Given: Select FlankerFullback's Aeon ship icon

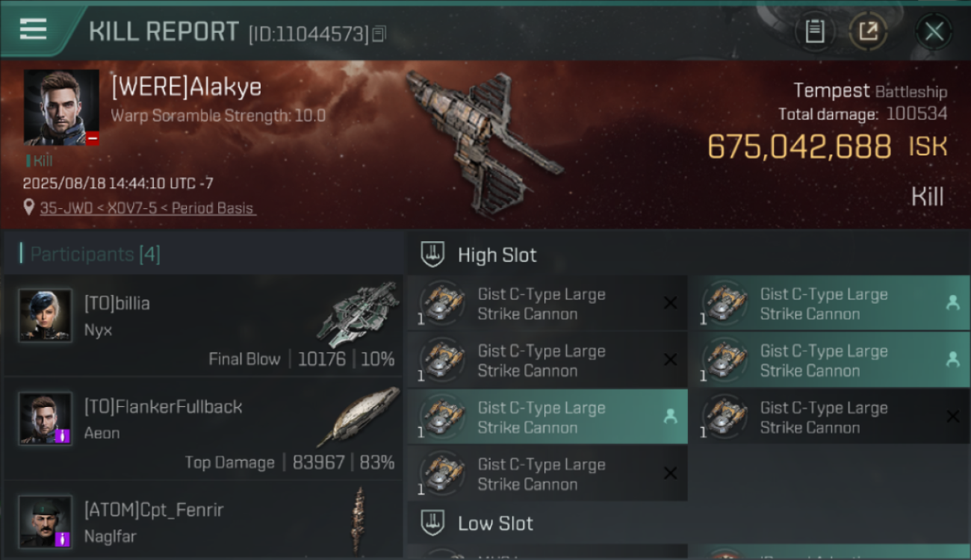Looking at the screenshot, I should [359, 417].
